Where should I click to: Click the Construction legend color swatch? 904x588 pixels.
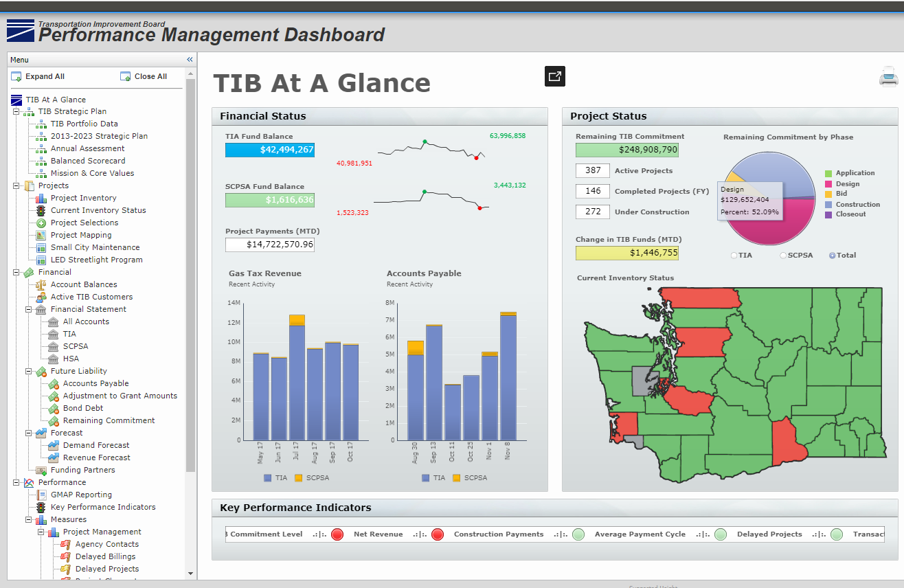[x=828, y=205]
